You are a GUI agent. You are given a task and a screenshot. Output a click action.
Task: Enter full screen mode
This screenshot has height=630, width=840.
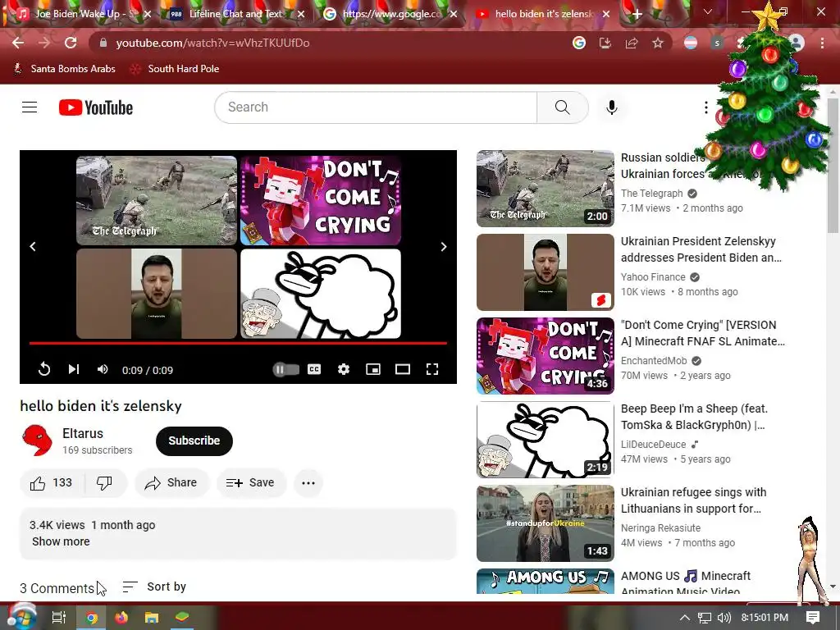(x=431, y=369)
